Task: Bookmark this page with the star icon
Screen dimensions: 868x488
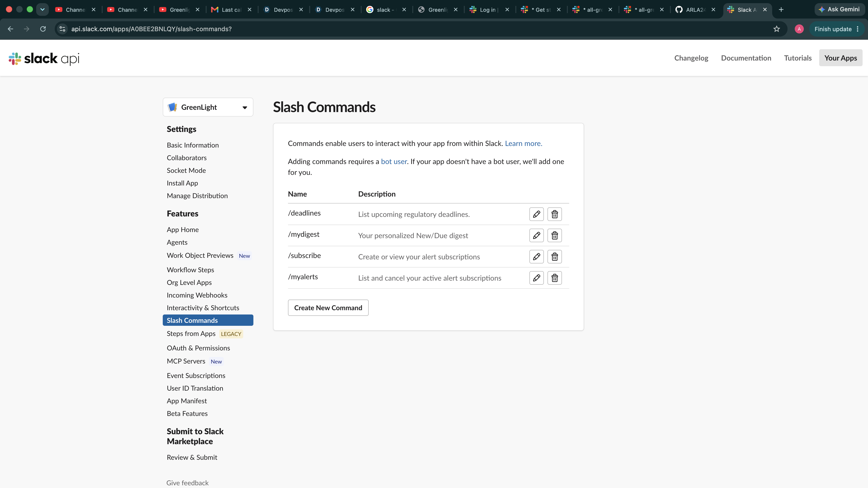Action: (x=777, y=29)
